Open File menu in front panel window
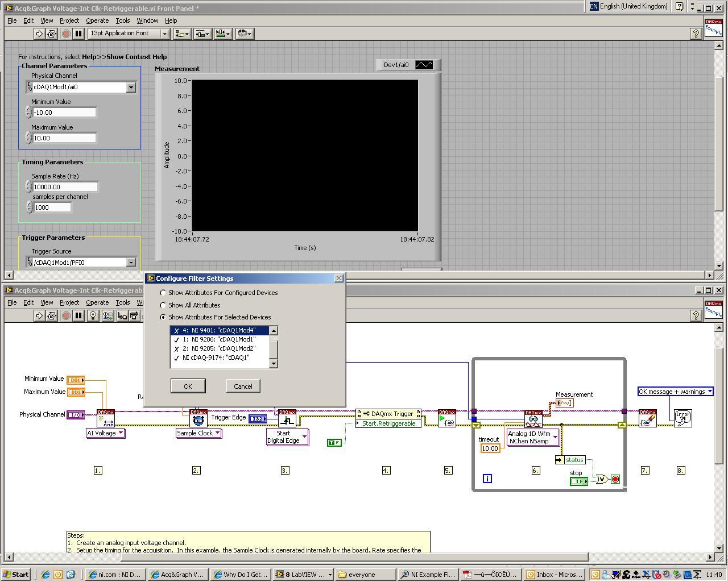Screen dimensions: 728x582 click(x=12, y=20)
